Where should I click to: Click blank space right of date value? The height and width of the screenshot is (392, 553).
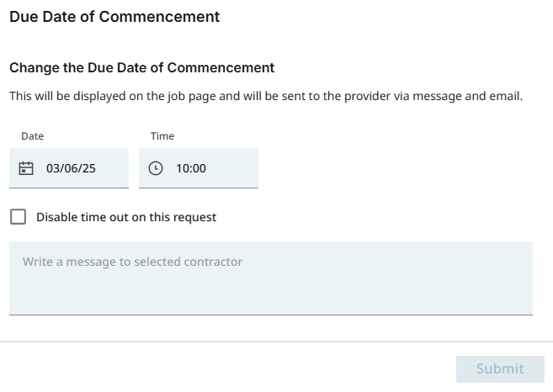[x=114, y=168]
